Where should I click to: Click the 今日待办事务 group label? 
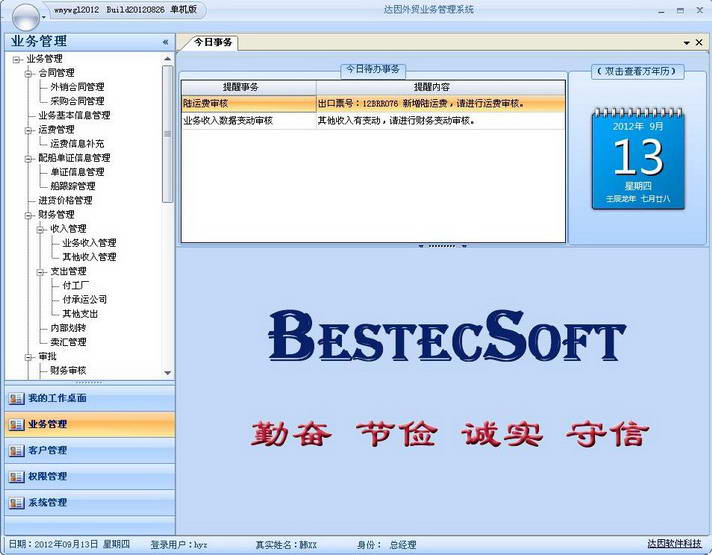[373, 69]
